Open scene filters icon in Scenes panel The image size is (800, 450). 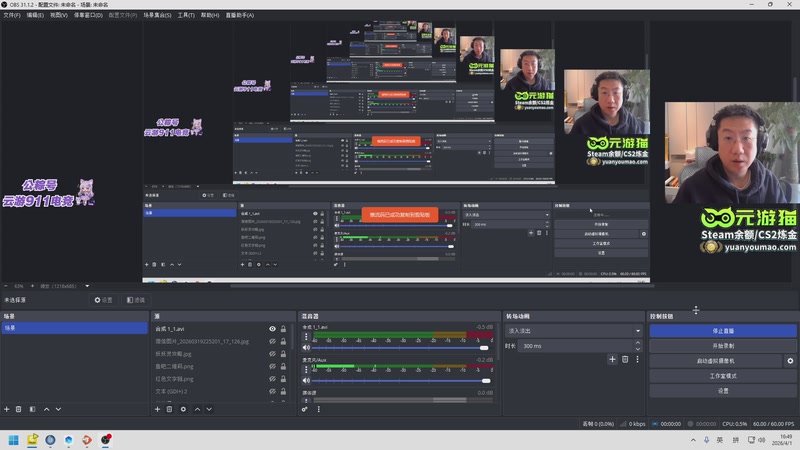pos(32,409)
